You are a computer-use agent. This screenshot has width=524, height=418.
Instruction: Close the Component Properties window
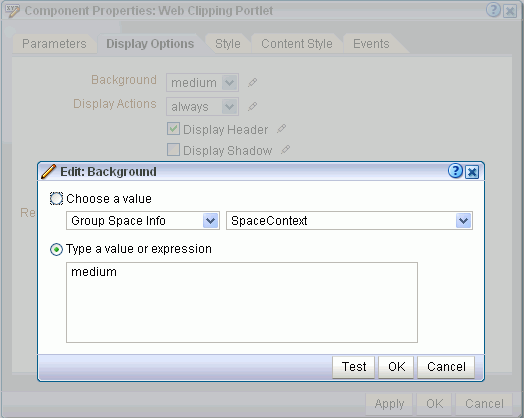point(510,11)
